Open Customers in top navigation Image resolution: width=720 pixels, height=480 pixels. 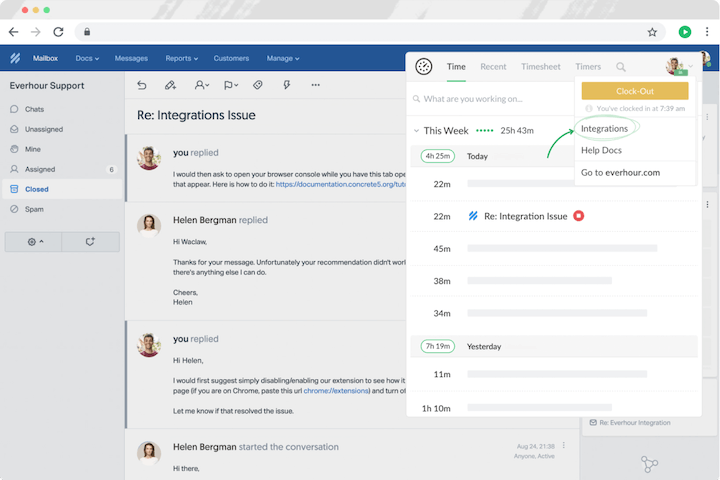coord(231,58)
